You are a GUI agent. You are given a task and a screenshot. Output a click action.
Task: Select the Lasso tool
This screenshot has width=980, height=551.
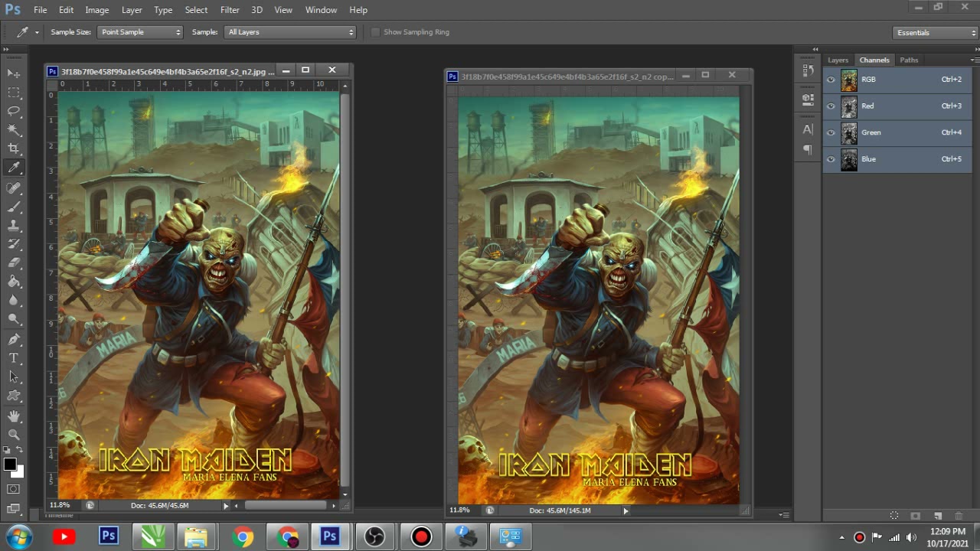[14, 111]
